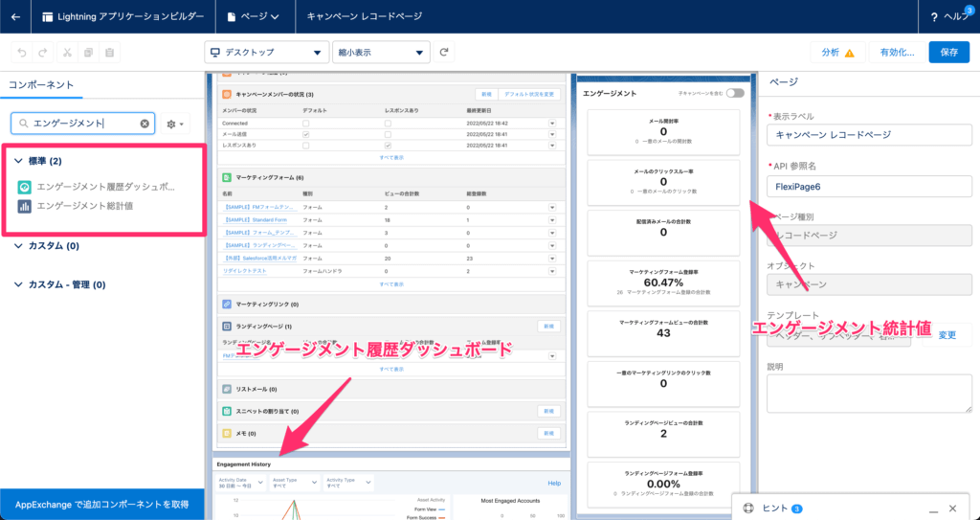Click the API 参照名 input field
980x520 pixels.
point(869,187)
